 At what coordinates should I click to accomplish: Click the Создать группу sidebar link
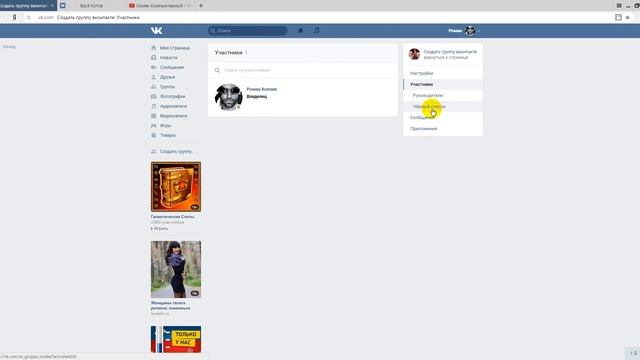[x=176, y=151]
